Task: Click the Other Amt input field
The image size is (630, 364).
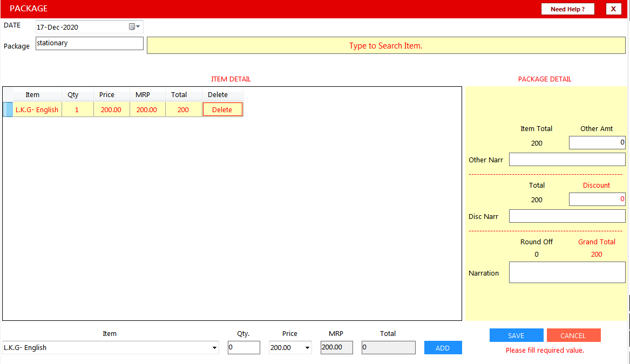Action: pos(597,142)
